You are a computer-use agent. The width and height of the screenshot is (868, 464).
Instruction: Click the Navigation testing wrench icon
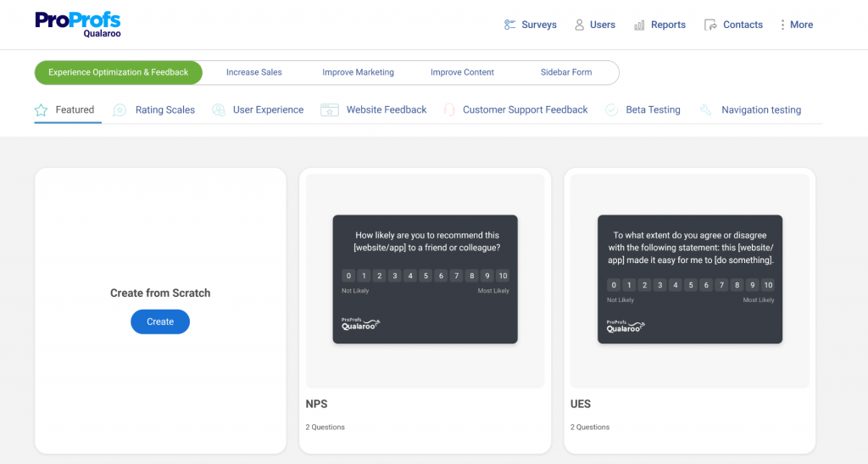706,110
